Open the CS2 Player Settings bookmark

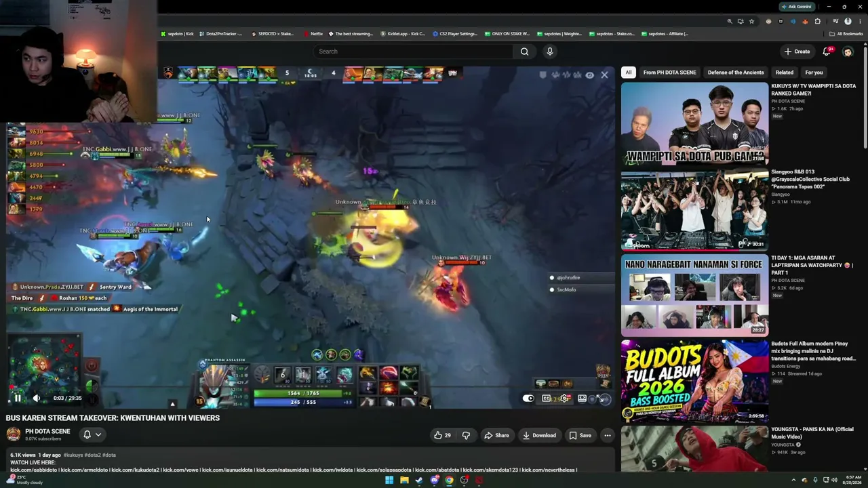click(x=455, y=34)
